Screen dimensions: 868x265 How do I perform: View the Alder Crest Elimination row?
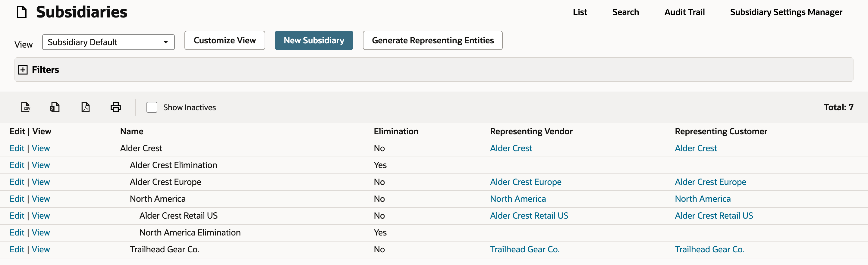click(41, 165)
